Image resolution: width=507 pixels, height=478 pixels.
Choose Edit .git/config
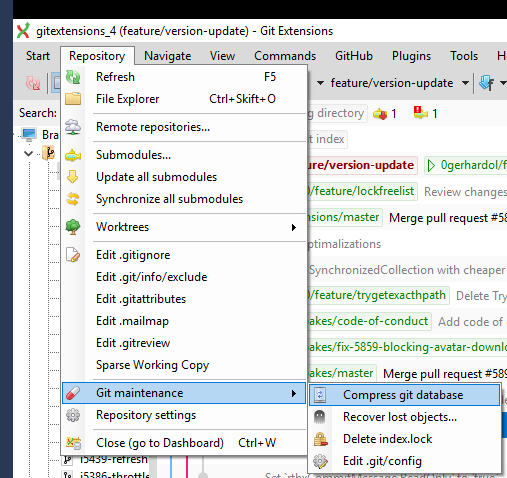(x=405, y=461)
